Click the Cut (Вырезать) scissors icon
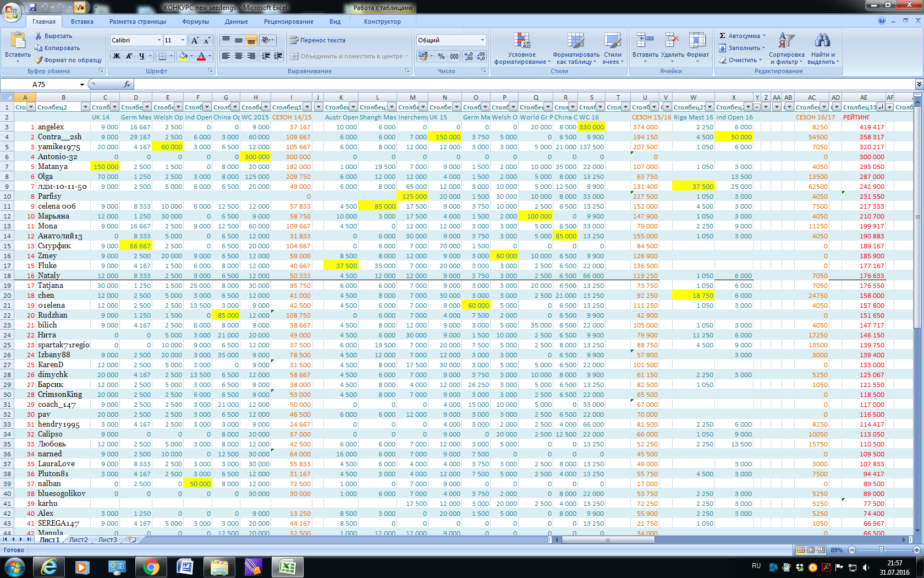The image size is (924, 578). click(38, 36)
